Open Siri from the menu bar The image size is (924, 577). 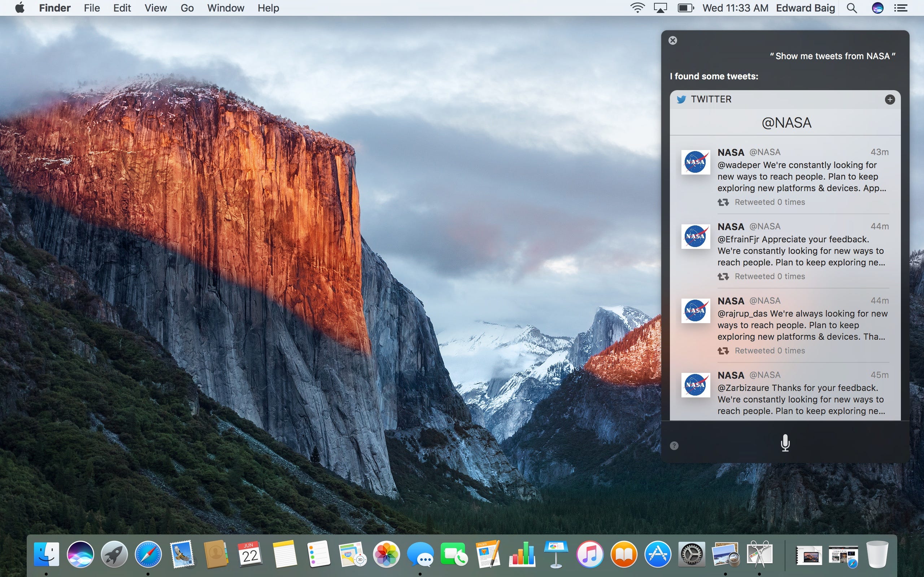877,8
